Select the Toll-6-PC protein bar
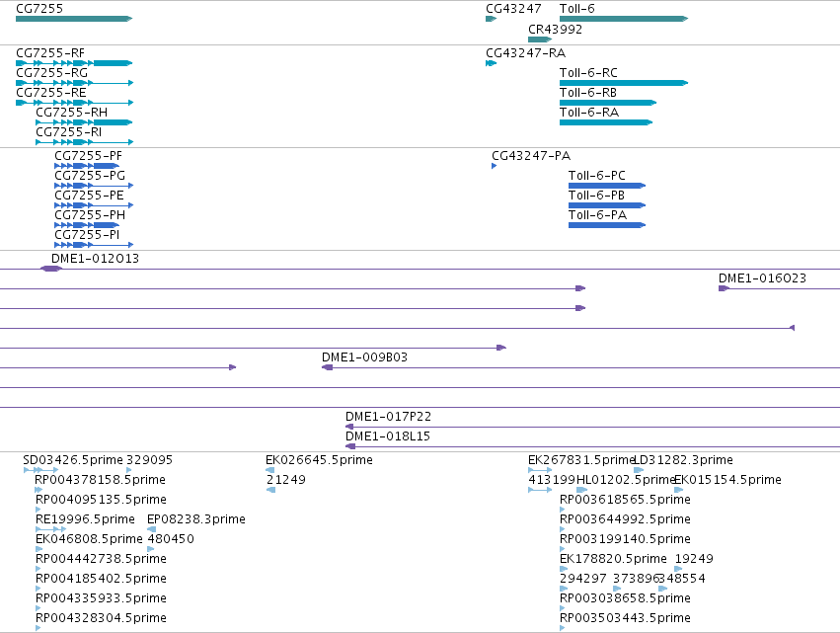This screenshot has width=840, height=633. click(x=607, y=186)
